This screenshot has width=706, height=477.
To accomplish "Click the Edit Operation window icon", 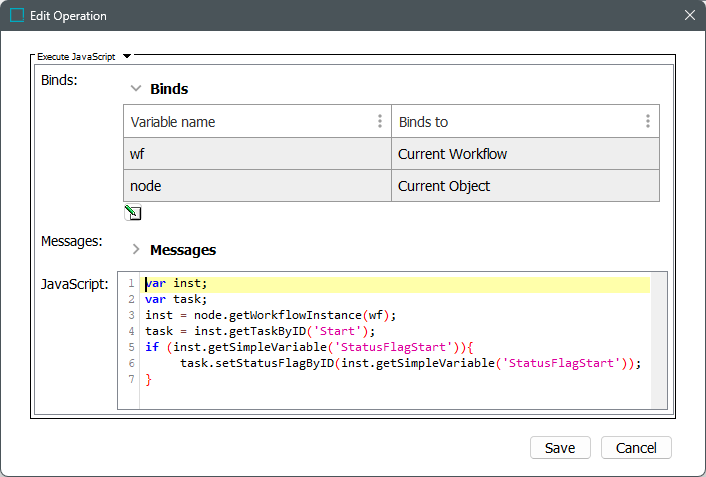I will tap(17, 16).
